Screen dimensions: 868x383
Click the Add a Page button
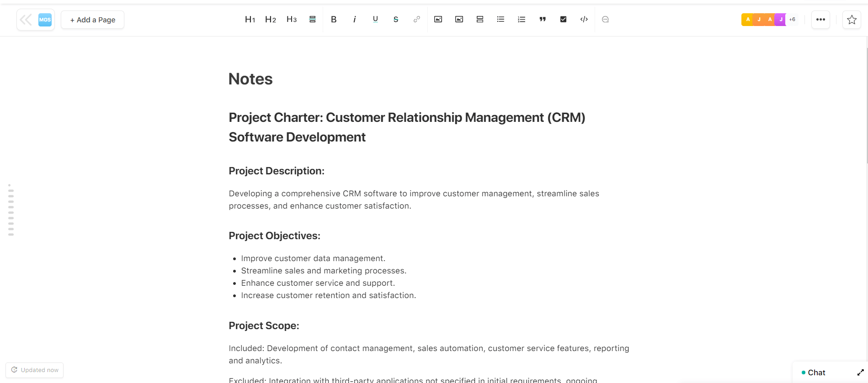pos(92,20)
